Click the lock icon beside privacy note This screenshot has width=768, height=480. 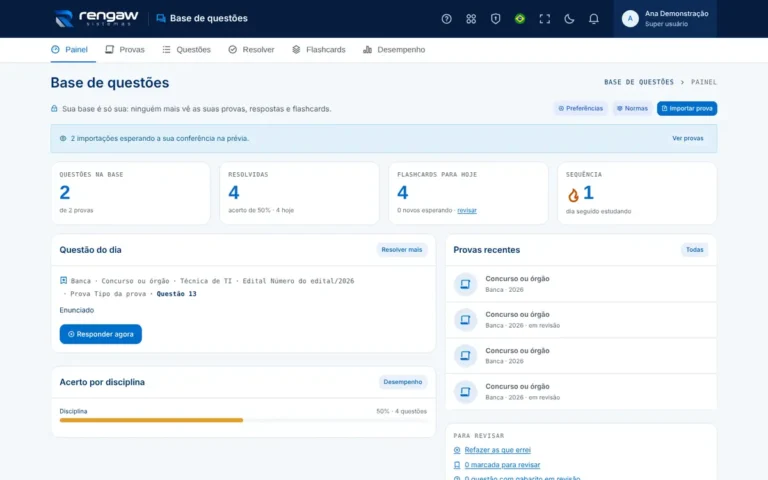point(54,108)
